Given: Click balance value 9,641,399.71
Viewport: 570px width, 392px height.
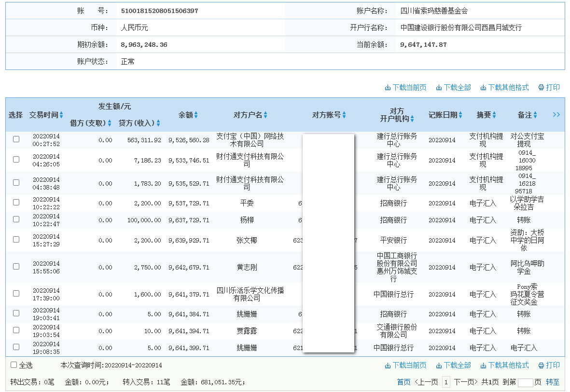Looking at the screenshot, I should tap(189, 348).
